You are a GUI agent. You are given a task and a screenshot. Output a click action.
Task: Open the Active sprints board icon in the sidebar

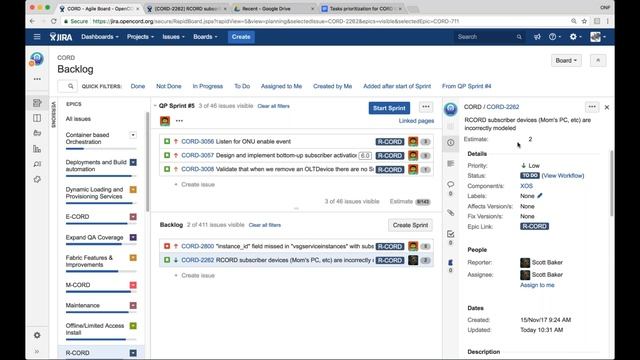[x=37, y=118]
